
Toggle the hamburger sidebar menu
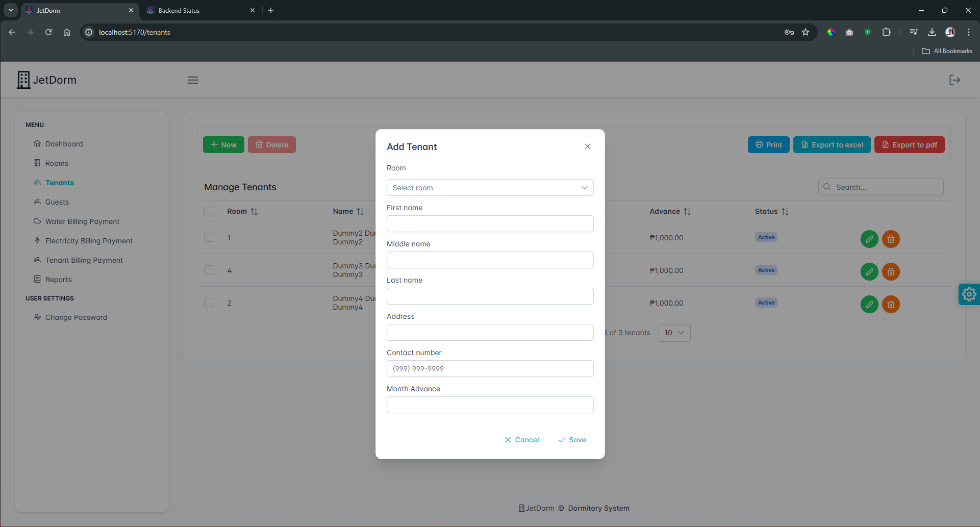click(193, 80)
